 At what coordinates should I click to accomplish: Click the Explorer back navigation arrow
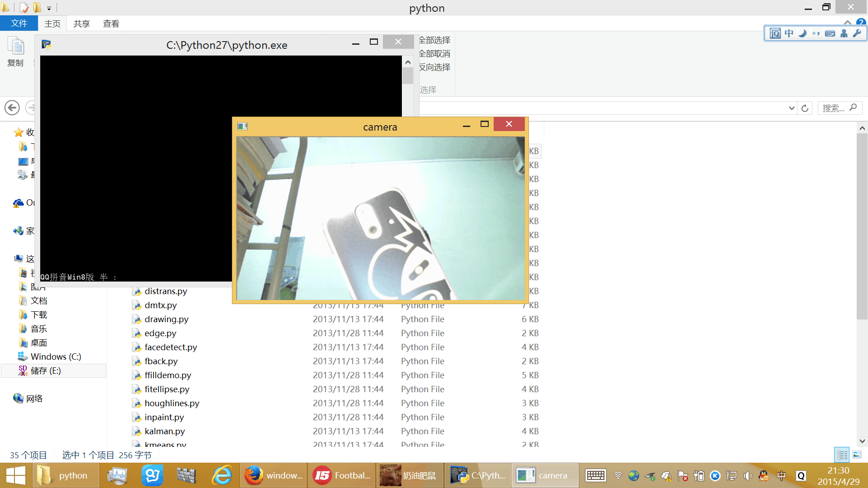pos(12,108)
